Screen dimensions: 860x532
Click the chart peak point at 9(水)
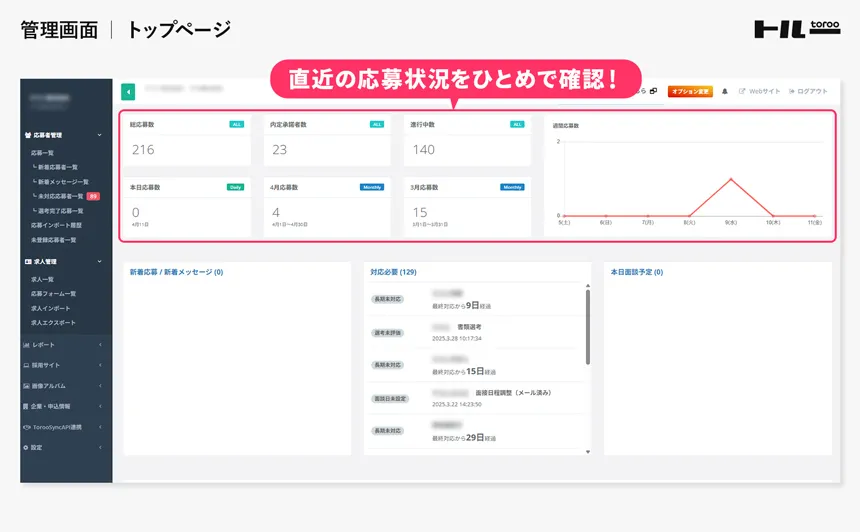[x=731, y=179]
